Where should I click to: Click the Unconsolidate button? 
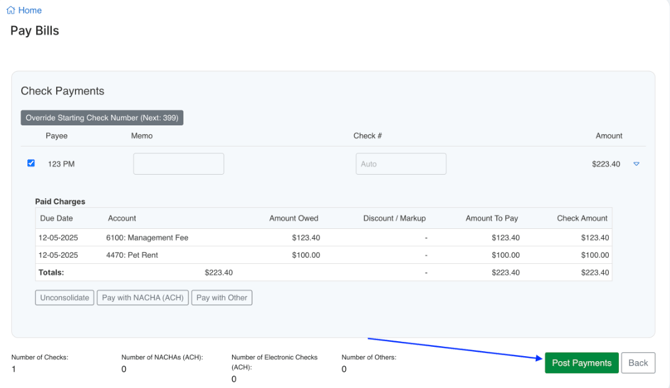(65, 297)
